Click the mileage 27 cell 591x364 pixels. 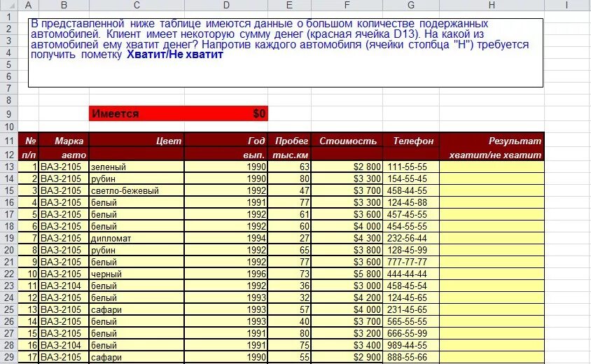289,238
